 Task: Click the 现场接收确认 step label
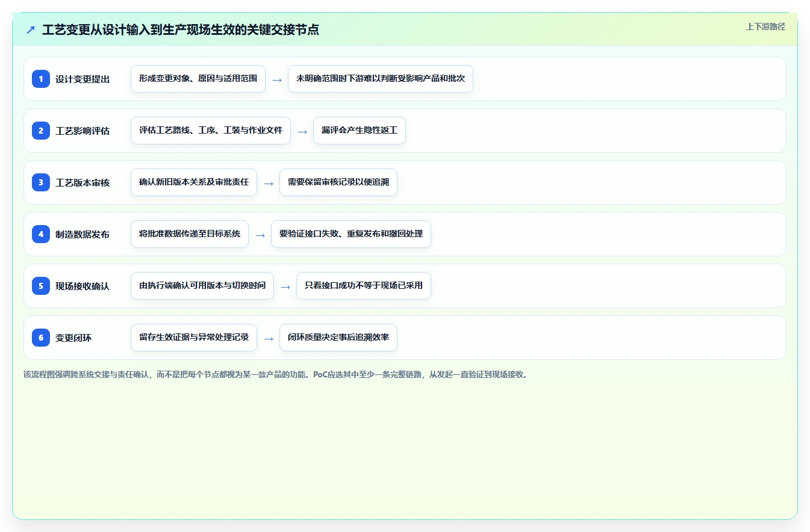tap(83, 286)
